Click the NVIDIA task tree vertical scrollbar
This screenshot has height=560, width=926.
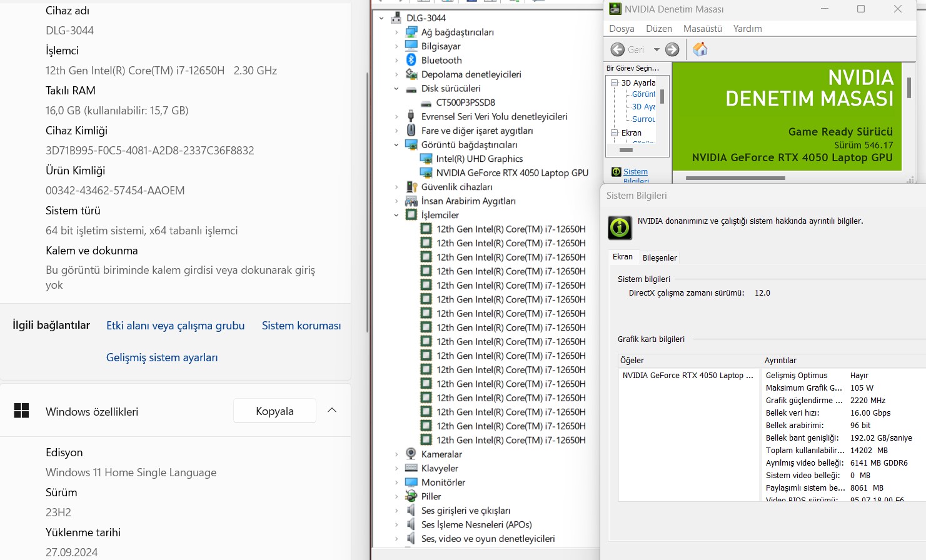tap(662, 96)
